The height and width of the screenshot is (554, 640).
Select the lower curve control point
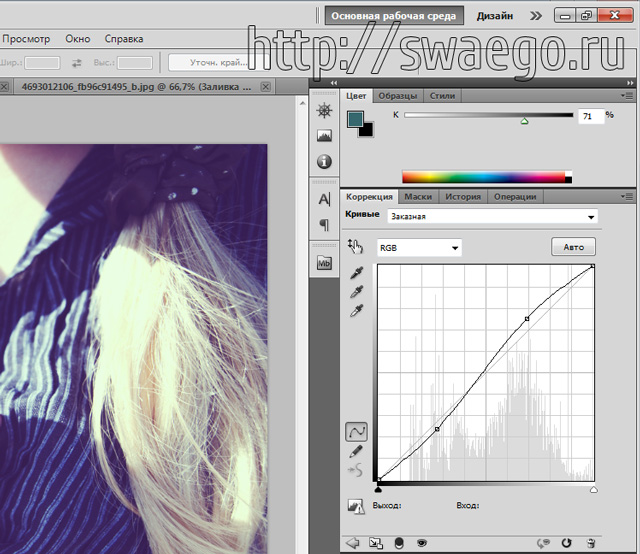tap(437, 429)
